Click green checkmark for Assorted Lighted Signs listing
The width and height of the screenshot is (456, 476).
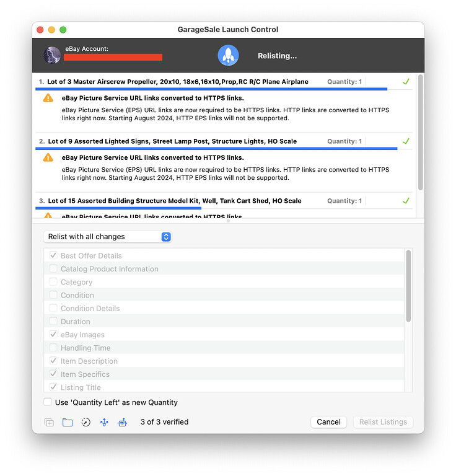coord(406,141)
